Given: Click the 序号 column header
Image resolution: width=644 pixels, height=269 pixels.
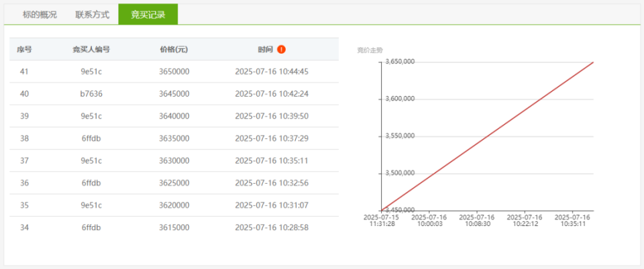Looking at the screenshot, I should pyautogui.click(x=24, y=50).
